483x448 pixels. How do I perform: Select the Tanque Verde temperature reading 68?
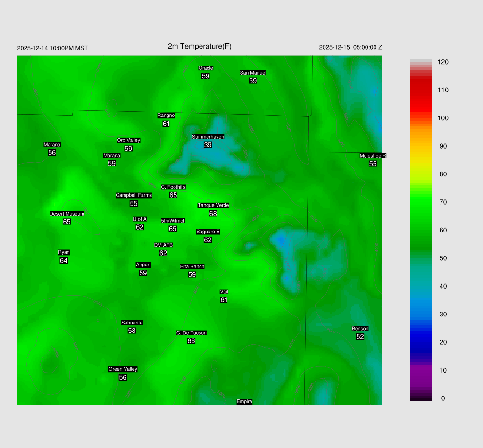[213, 214]
